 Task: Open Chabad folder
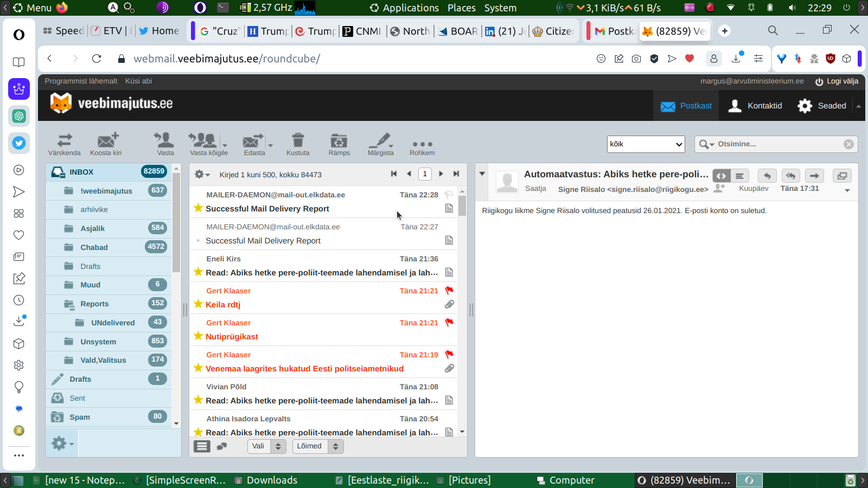tap(109, 247)
